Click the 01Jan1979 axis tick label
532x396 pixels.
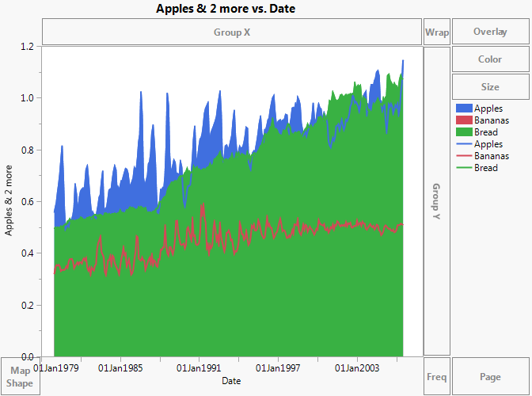[x=56, y=368]
